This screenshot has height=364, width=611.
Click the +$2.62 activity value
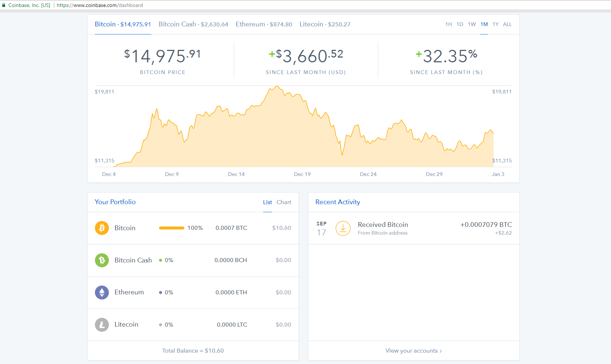(504, 233)
